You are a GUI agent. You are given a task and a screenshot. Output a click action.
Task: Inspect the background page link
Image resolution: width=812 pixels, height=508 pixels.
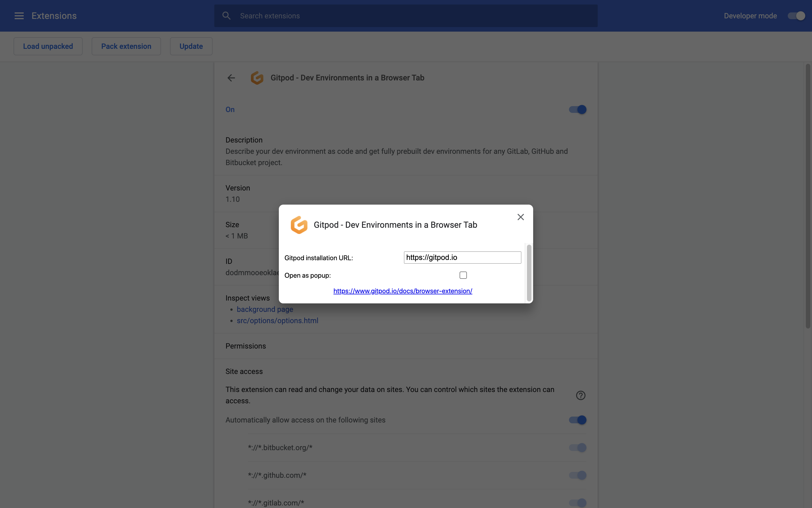click(x=265, y=309)
